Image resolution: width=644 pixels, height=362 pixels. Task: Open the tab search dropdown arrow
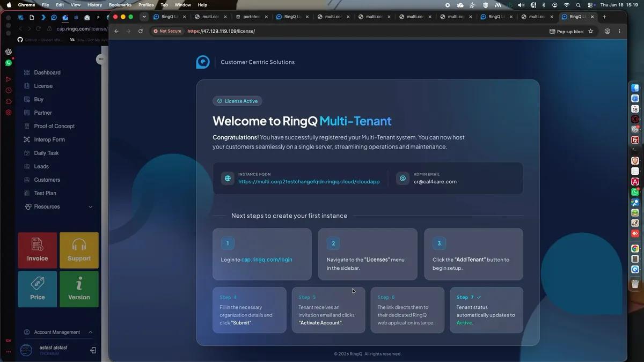(144, 17)
